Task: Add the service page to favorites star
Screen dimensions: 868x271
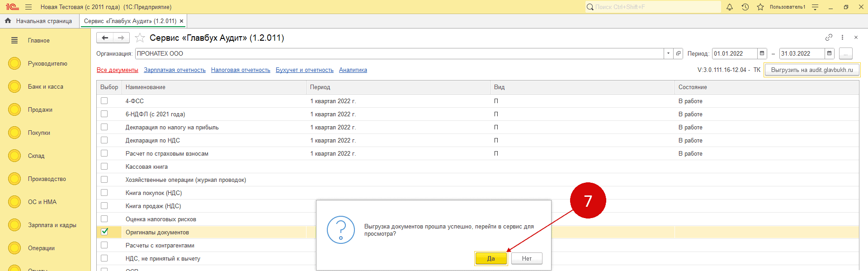Action: click(x=140, y=38)
